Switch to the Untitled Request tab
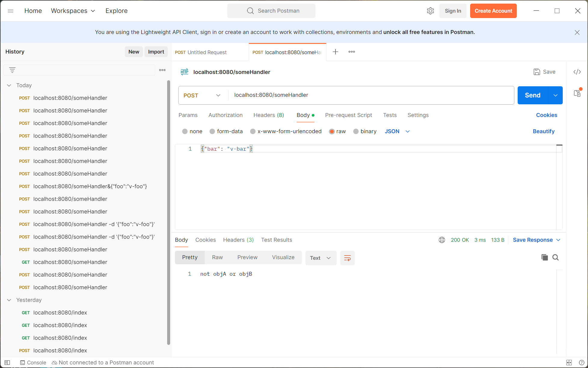 pos(210,52)
